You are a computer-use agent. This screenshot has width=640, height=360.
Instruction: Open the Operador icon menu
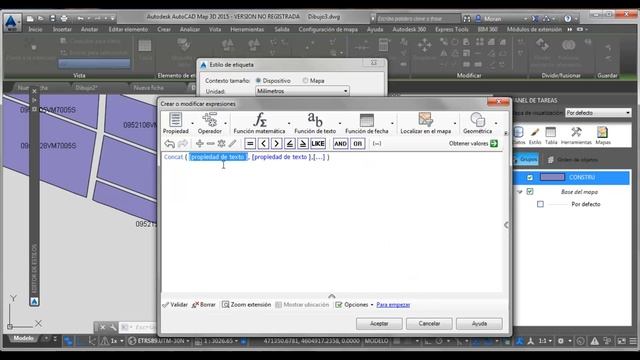(209, 123)
